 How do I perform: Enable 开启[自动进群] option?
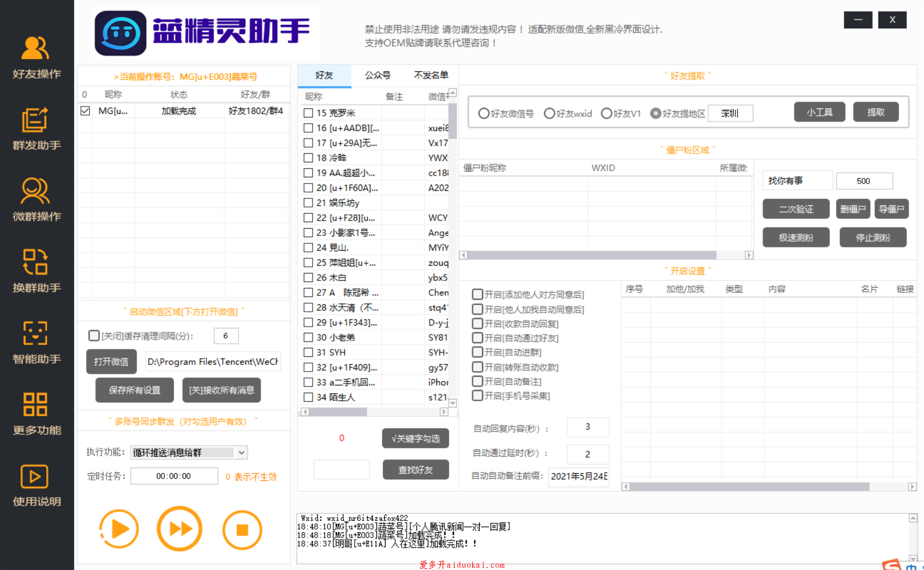coord(477,352)
